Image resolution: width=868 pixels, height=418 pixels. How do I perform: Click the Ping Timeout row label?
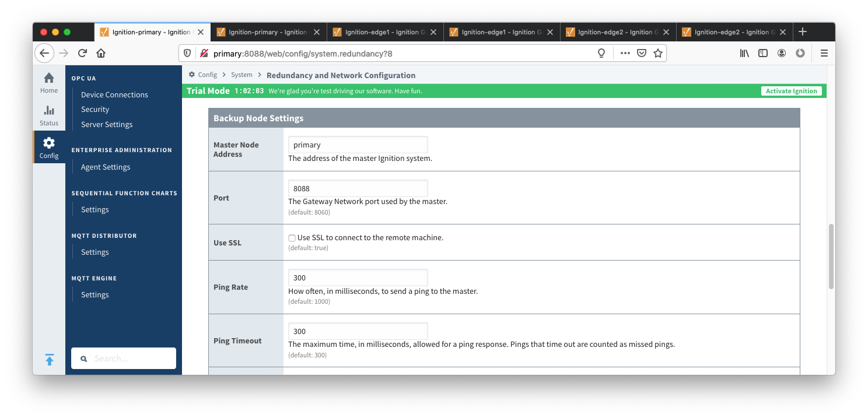[238, 341]
